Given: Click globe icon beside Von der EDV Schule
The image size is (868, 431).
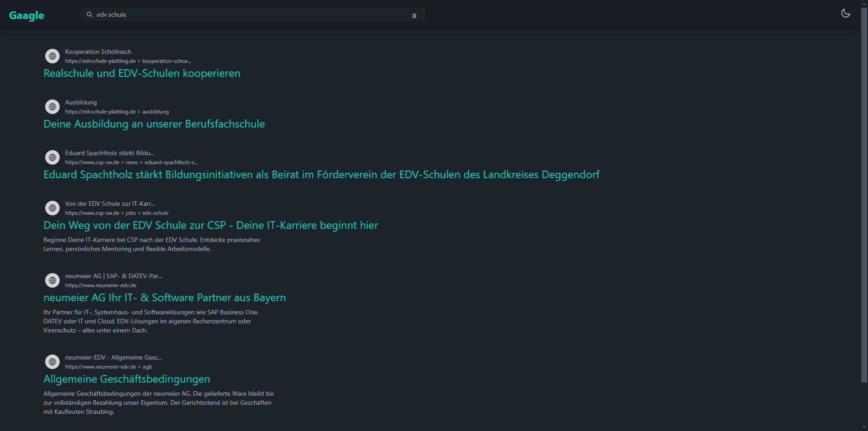Looking at the screenshot, I should tap(52, 208).
